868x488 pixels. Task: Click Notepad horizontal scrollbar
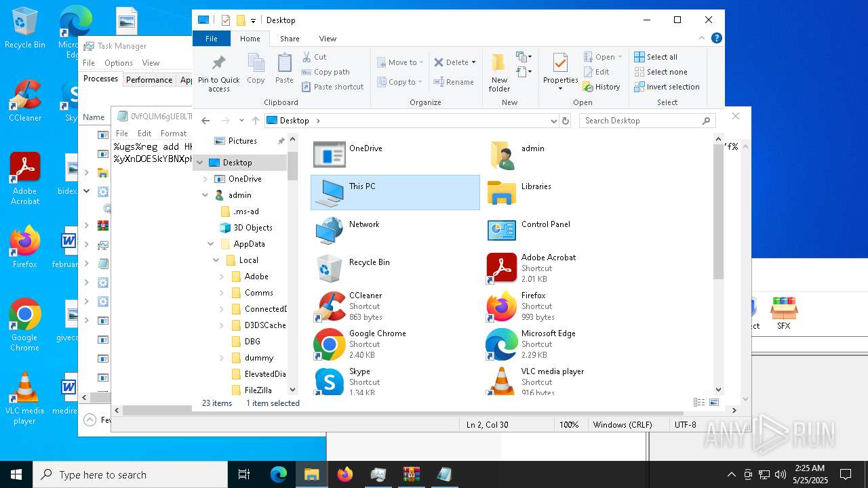pos(402,410)
